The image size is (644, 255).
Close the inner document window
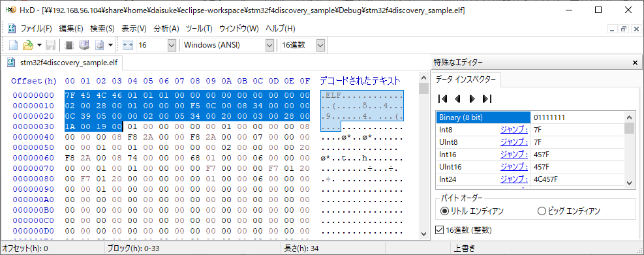(636, 29)
